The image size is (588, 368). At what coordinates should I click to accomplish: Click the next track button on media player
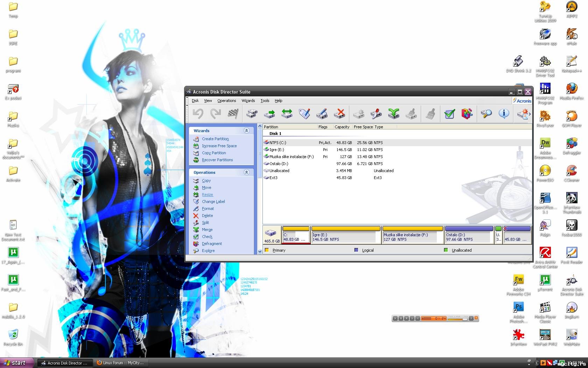pyautogui.click(x=418, y=318)
